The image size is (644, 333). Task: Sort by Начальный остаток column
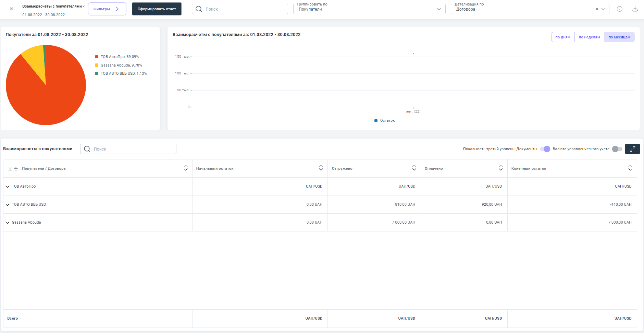click(x=321, y=168)
